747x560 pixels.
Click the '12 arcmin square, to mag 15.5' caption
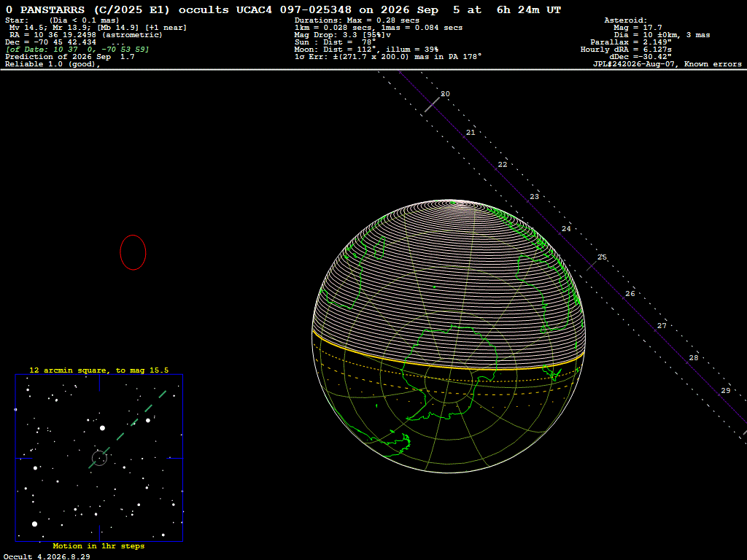pyautogui.click(x=99, y=370)
